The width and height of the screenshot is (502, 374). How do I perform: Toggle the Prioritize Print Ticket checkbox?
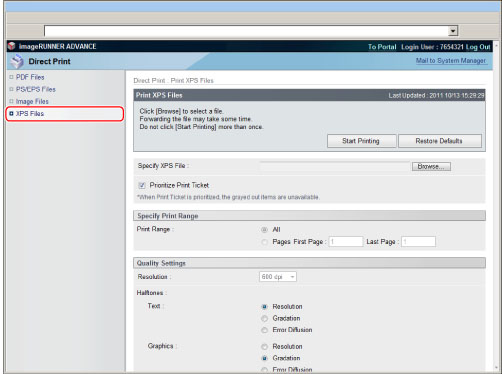pyautogui.click(x=142, y=185)
